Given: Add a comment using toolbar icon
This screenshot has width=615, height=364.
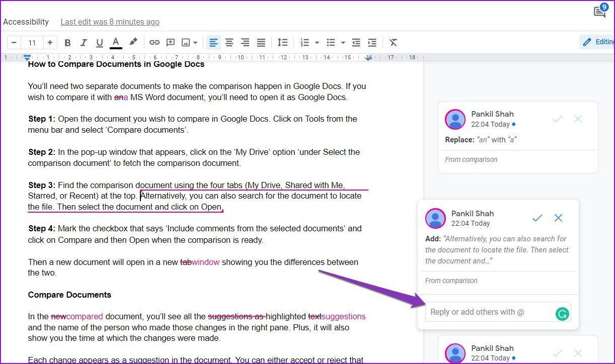Looking at the screenshot, I should tap(171, 43).
